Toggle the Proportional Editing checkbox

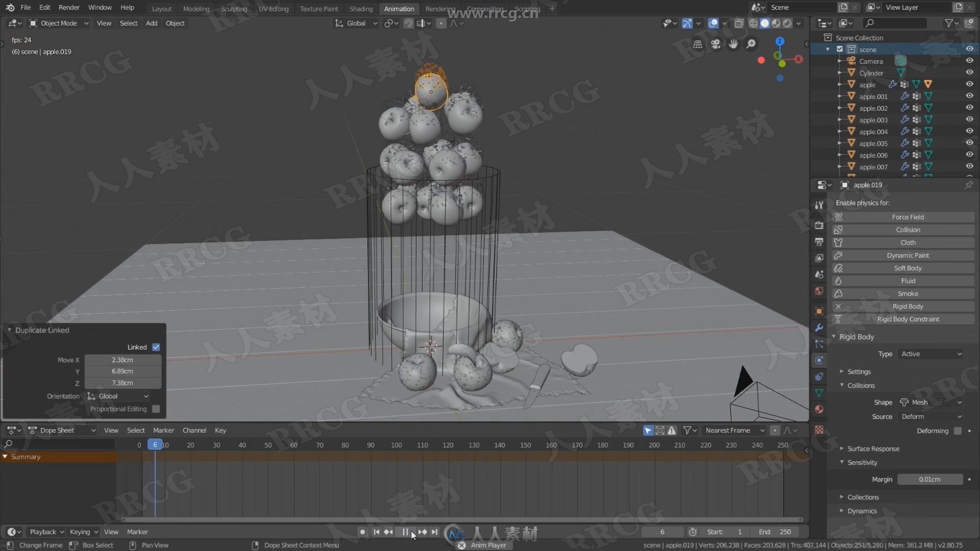pyautogui.click(x=156, y=408)
